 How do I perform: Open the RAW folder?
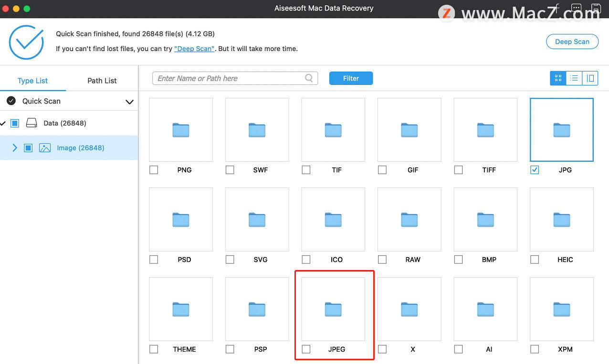(409, 219)
